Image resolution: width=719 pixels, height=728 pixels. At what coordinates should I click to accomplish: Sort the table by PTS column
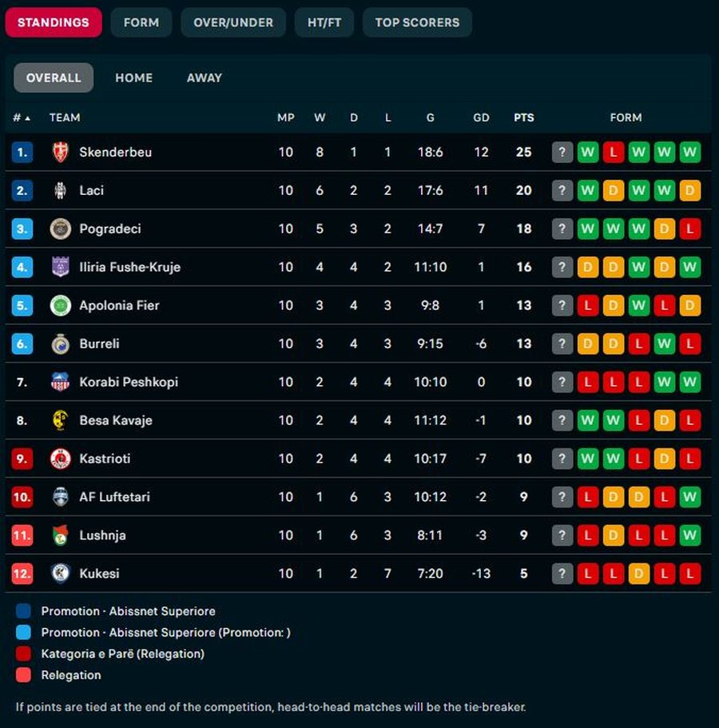(x=523, y=117)
